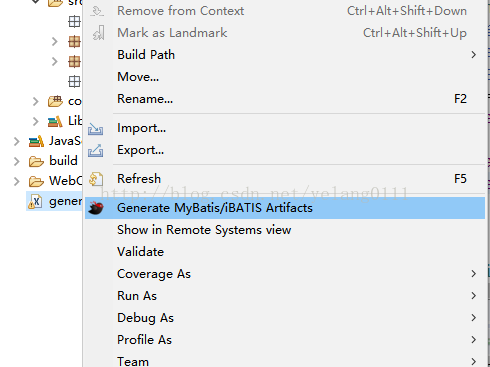Click the JavaScript Resources library icon

coord(36,141)
